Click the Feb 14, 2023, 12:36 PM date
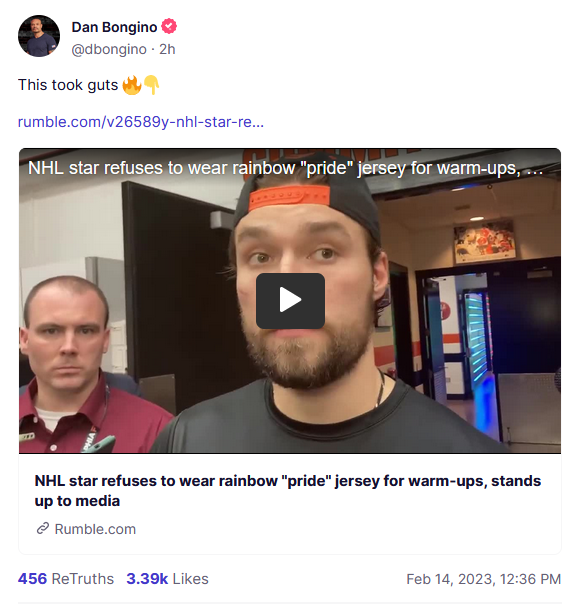The width and height of the screenshot is (577, 604). point(483,579)
